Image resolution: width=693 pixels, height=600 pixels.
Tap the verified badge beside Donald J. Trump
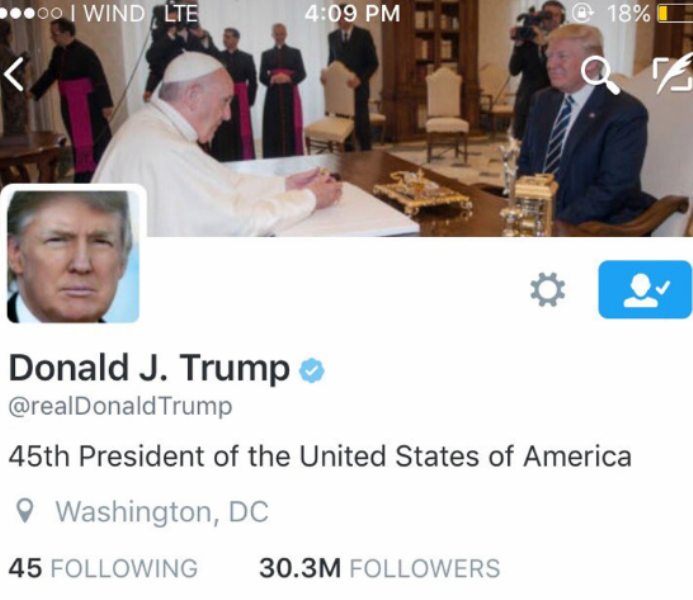pyautogui.click(x=312, y=370)
